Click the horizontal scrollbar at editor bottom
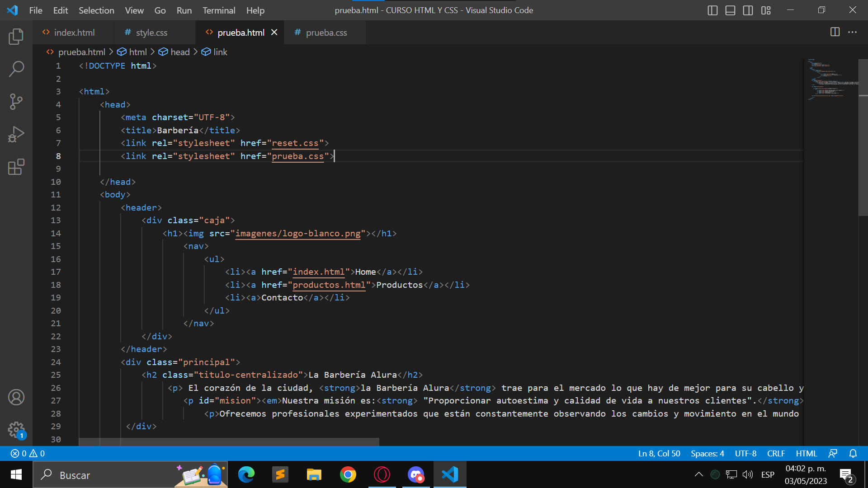This screenshot has width=868, height=488. pos(229,441)
